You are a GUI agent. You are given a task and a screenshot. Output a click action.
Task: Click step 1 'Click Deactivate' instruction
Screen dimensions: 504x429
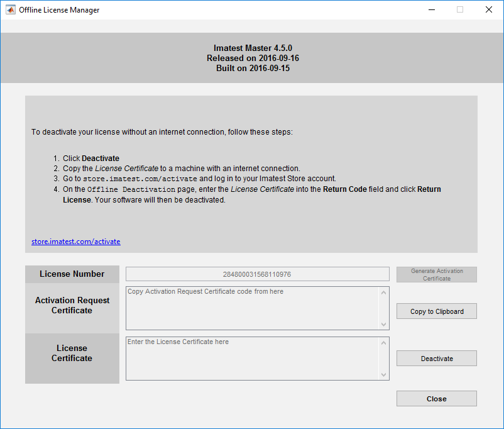point(91,159)
